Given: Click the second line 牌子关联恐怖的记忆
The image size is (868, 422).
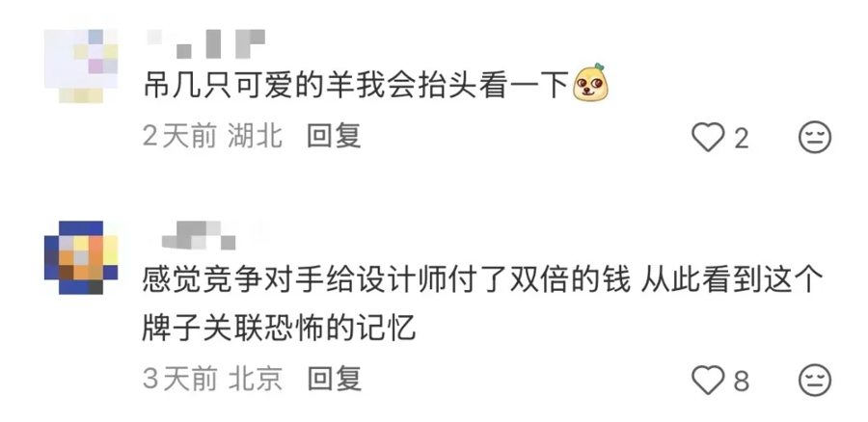Looking at the screenshot, I should point(279,330).
